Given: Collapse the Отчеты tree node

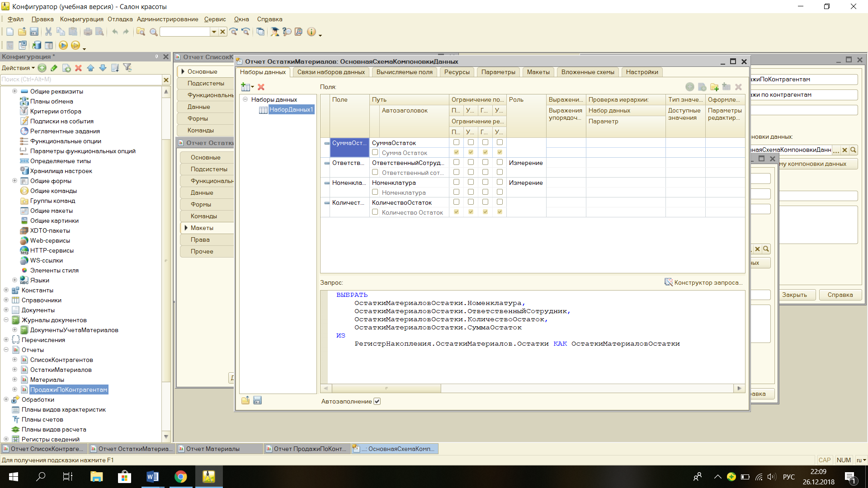Looking at the screenshot, I should (6, 350).
